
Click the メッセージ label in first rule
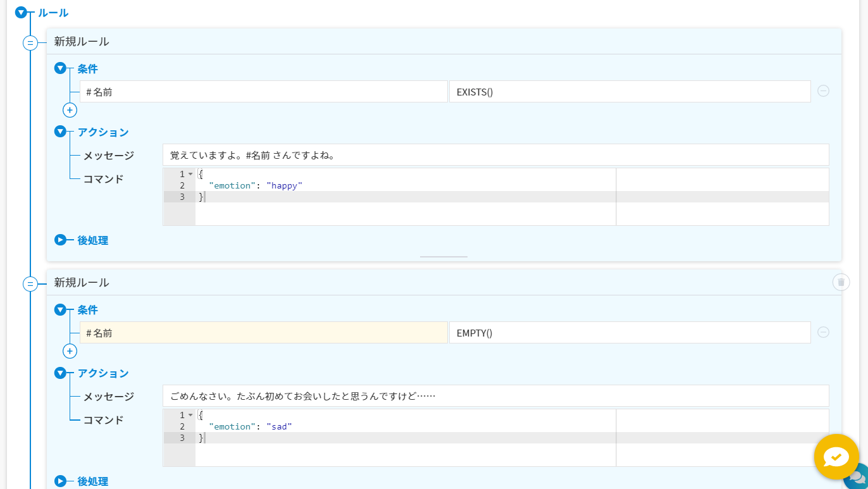tap(109, 156)
